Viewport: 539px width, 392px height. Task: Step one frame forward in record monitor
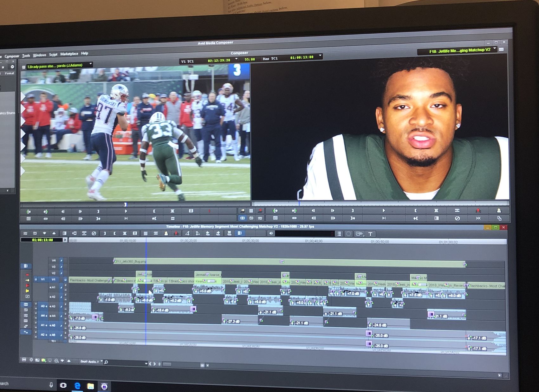tap(332, 210)
